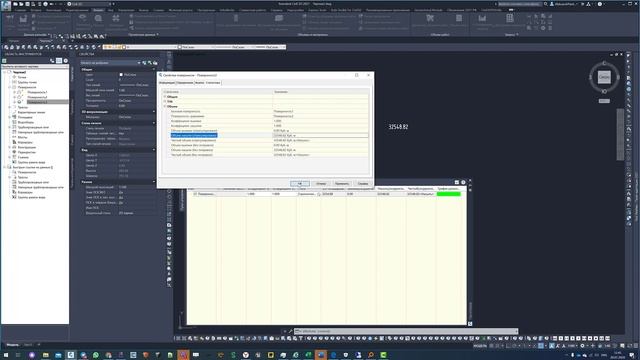Click the round help icon in Toolspace header
Image resolution: width=640 pixels, height=360 pixels.
66,60
